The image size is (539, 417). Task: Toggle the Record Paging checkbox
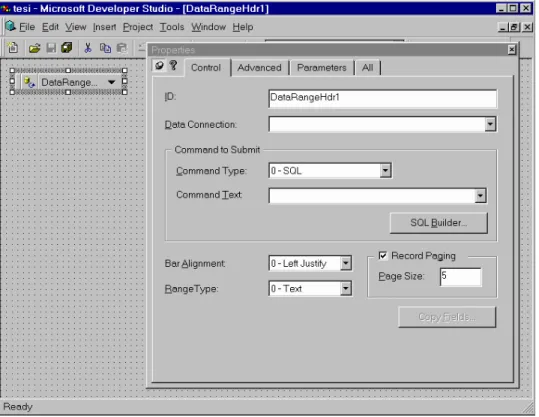tap(382, 256)
